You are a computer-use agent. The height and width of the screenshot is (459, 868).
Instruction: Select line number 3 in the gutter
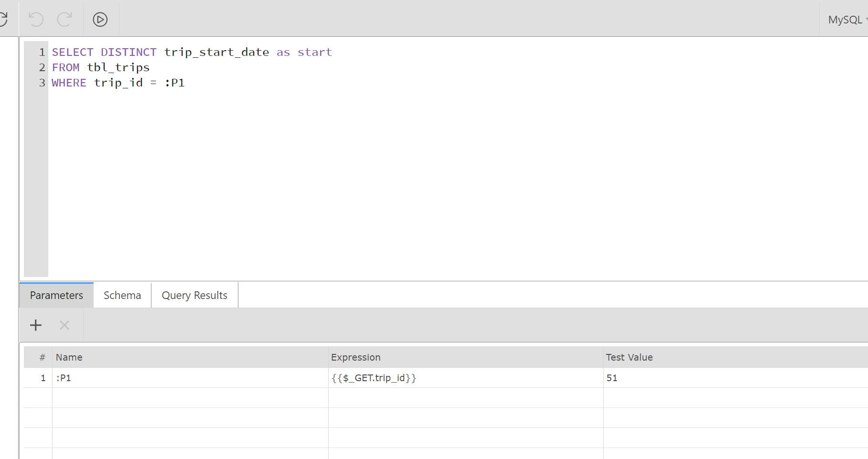(42, 83)
